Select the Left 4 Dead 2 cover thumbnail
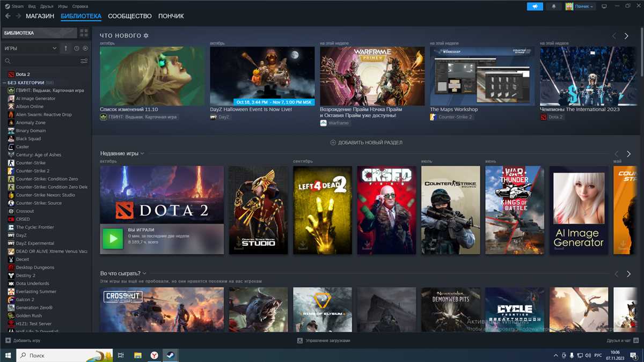The width and height of the screenshot is (644, 362). tap(322, 210)
